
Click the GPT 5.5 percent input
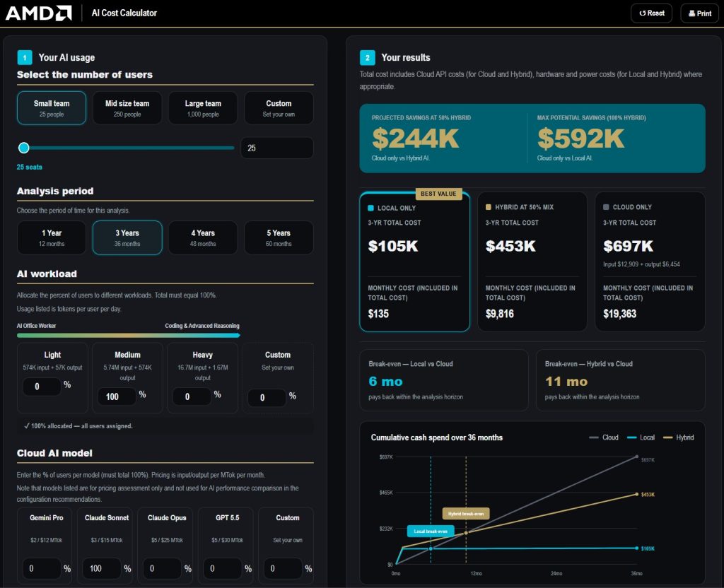pyautogui.click(x=223, y=568)
